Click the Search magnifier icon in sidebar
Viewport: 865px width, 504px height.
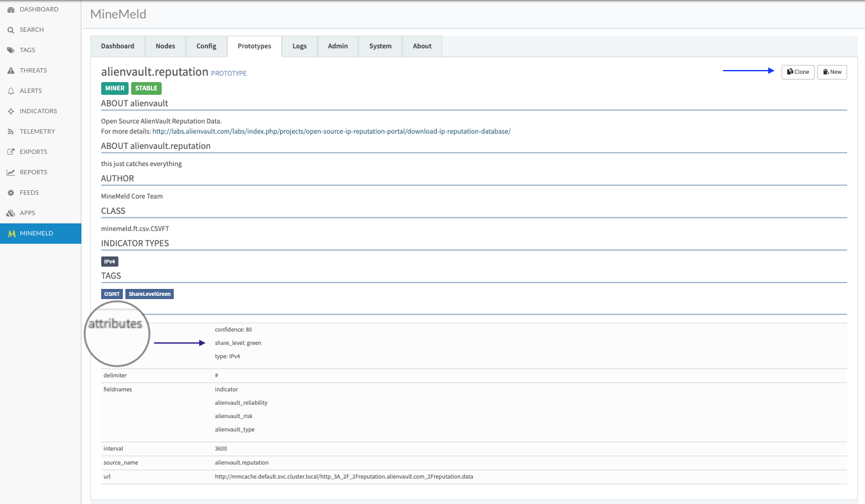11,30
